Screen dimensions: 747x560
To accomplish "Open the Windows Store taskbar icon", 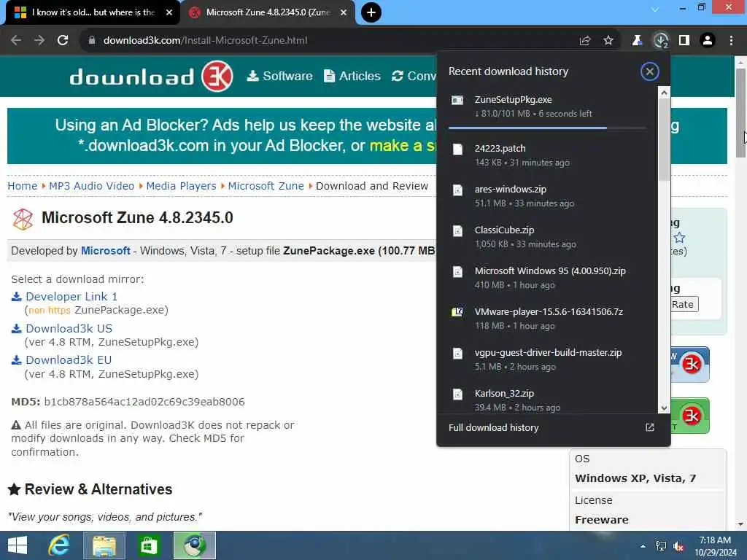I will click(149, 545).
